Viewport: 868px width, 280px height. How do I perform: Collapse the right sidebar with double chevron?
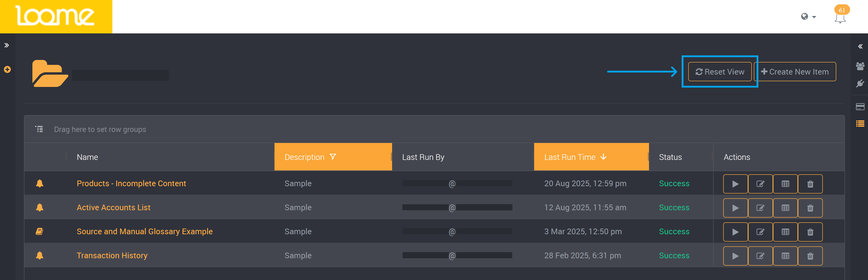click(x=860, y=46)
